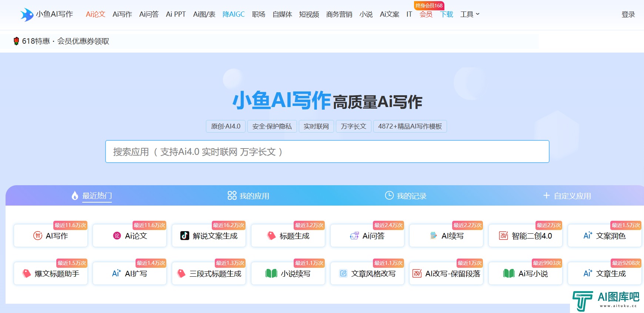The width and height of the screenshot is (644, 313).
Task: Click the 最近2万次 usage badge
Action: click(549, 225)
